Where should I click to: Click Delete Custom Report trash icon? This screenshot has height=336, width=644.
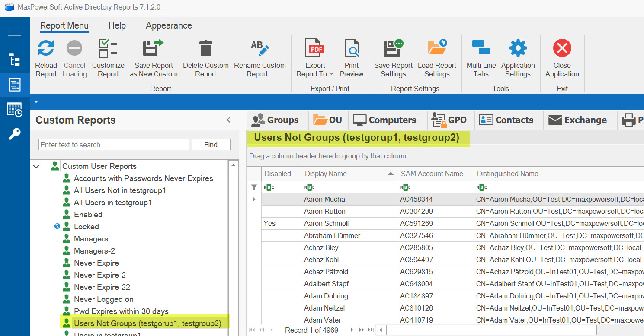tap(206, 48)
